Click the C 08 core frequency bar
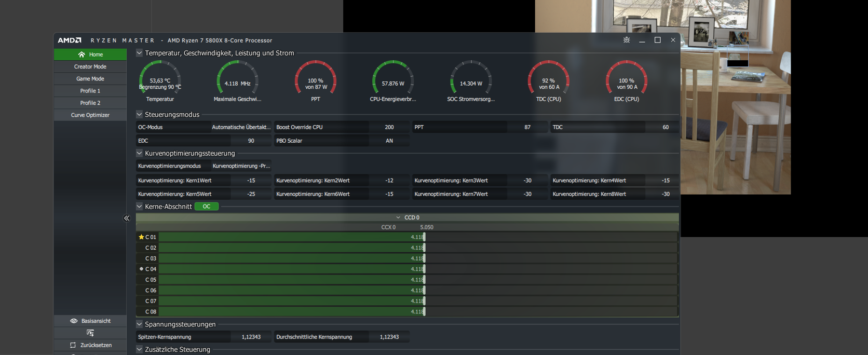Screen dimensions: 868x355 tap(418, 311)
